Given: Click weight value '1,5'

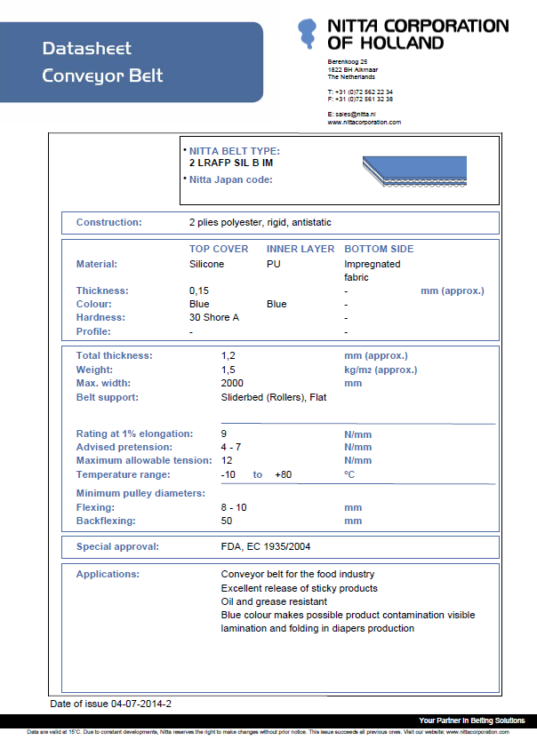Looking at the screenshot, I should pyautogui.click(x=228, y=370).
